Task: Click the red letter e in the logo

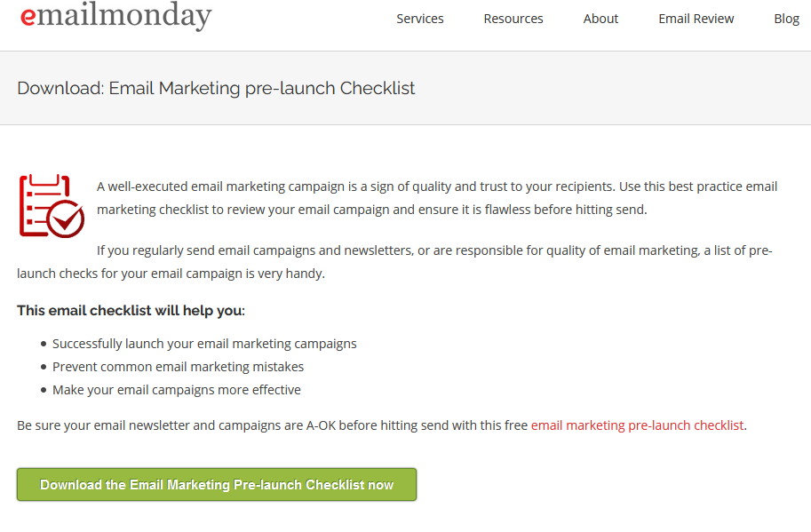Action: pyautogui.click(x=28, y=17)
